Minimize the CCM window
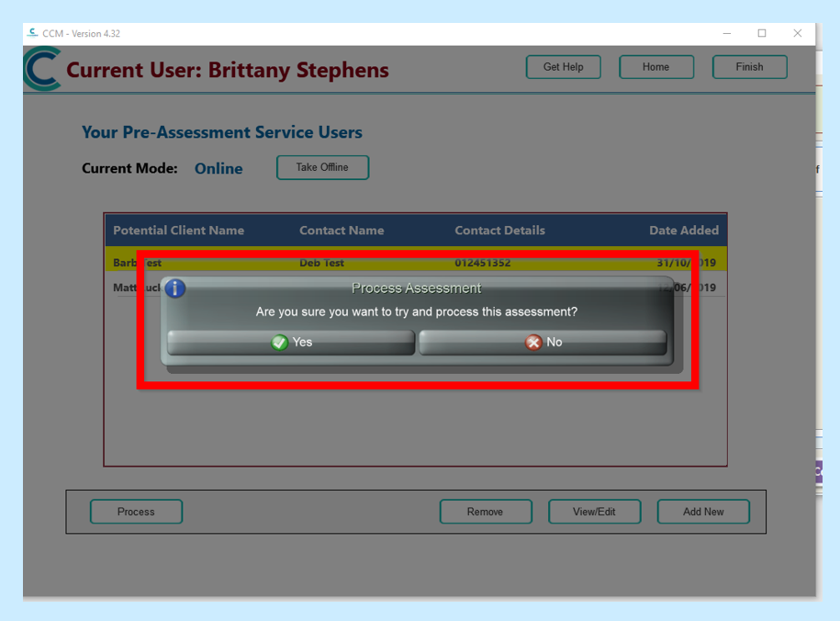 click(x=727, y=33)
